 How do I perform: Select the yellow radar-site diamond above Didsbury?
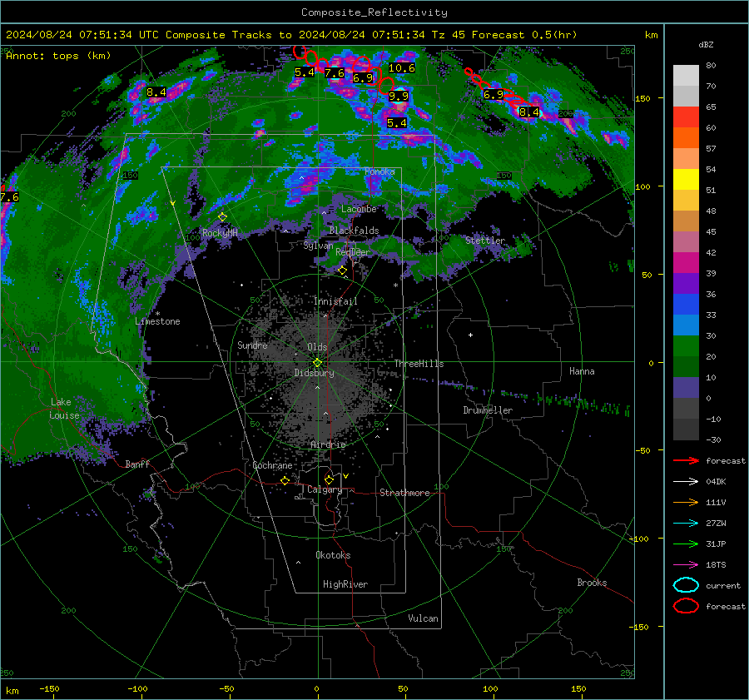coord(317,362)
